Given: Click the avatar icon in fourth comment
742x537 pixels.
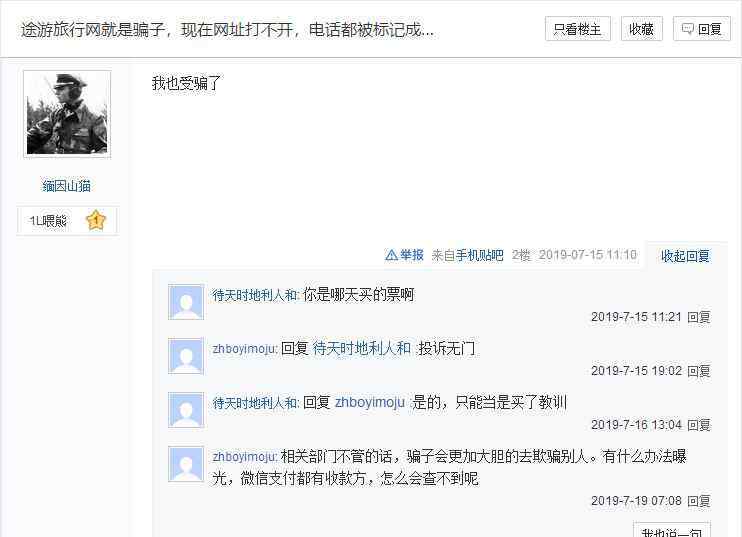Looking at the screenshot, I should (186, 464).
